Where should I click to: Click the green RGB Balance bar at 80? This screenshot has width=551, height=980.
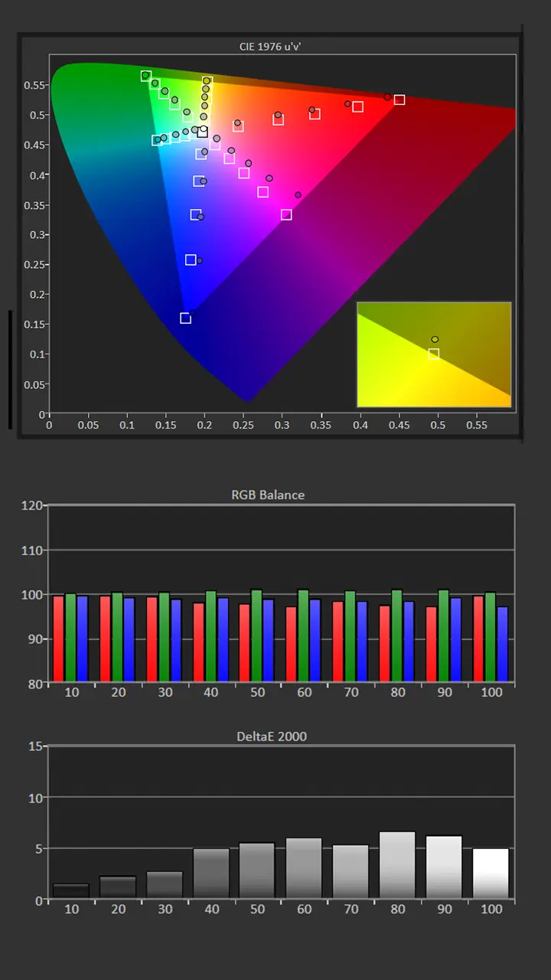pos(397,635)
